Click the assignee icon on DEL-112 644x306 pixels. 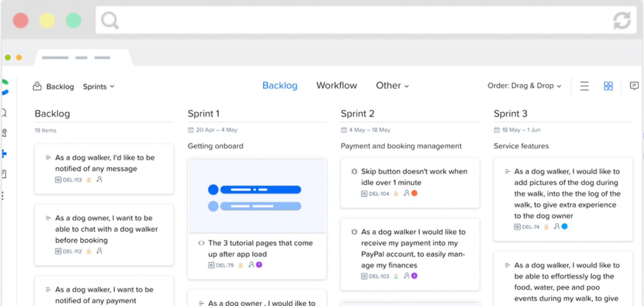point(99,251)
